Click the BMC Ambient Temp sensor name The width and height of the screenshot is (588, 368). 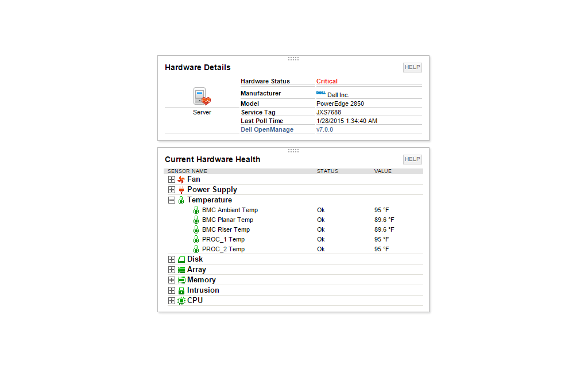230,210
